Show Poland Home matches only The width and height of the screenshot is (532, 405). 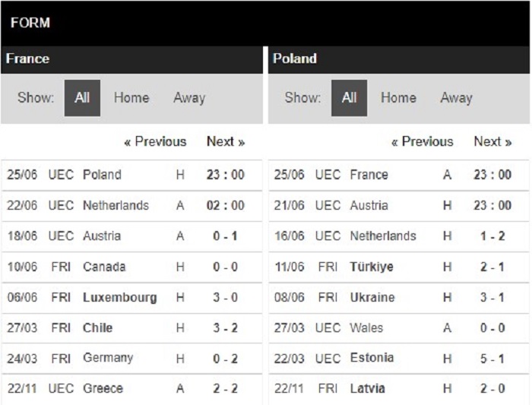(x=398, y=98)
